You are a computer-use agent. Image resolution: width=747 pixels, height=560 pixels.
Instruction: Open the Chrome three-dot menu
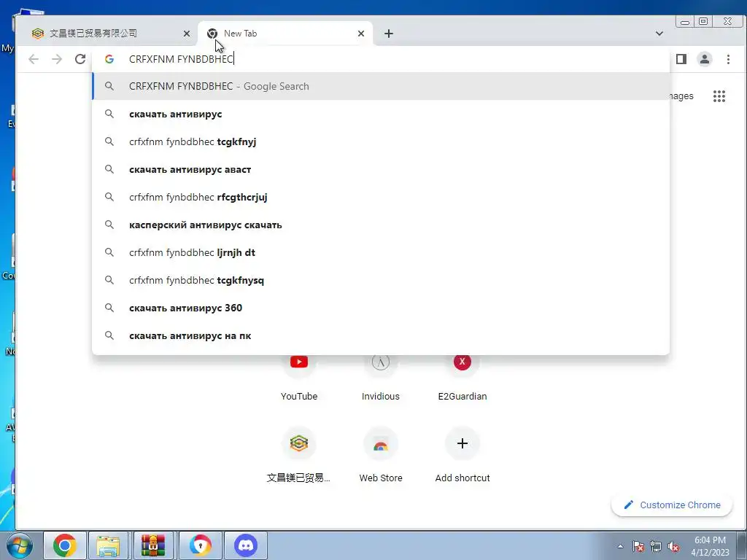click(x=728, y=59)
